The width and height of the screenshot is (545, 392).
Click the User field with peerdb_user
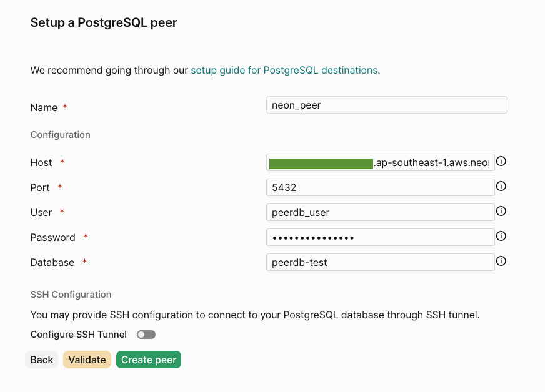380,212
